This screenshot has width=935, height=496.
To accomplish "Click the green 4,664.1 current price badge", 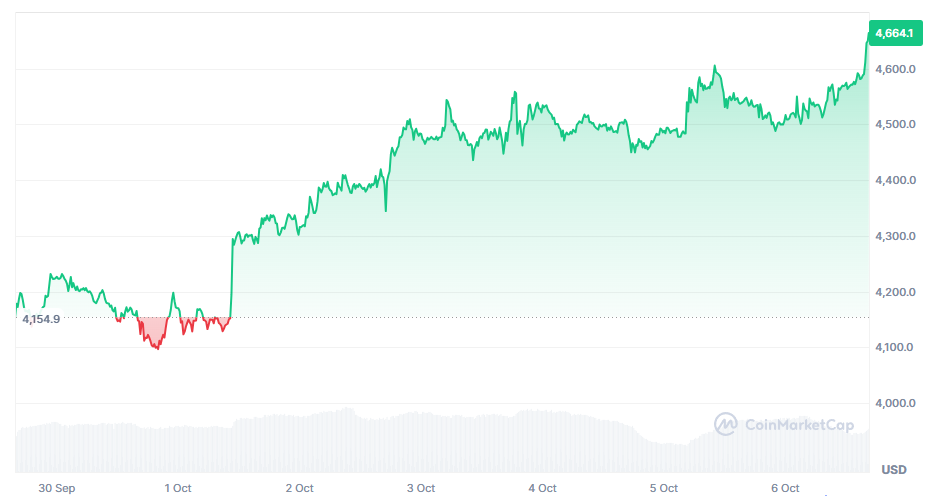I will click(893, 33).
